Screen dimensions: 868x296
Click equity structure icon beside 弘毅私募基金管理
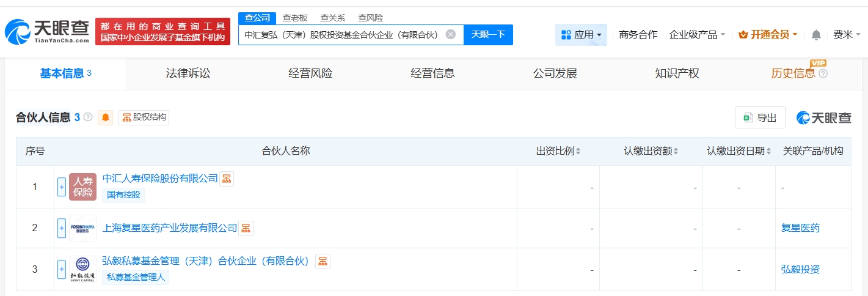coord(323,261)
